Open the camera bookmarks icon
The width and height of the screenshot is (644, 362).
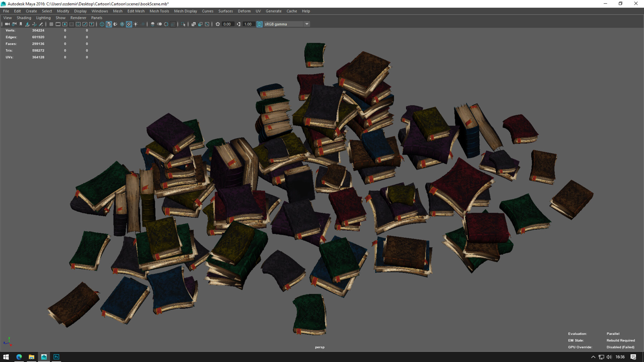[x=20, y=24]
